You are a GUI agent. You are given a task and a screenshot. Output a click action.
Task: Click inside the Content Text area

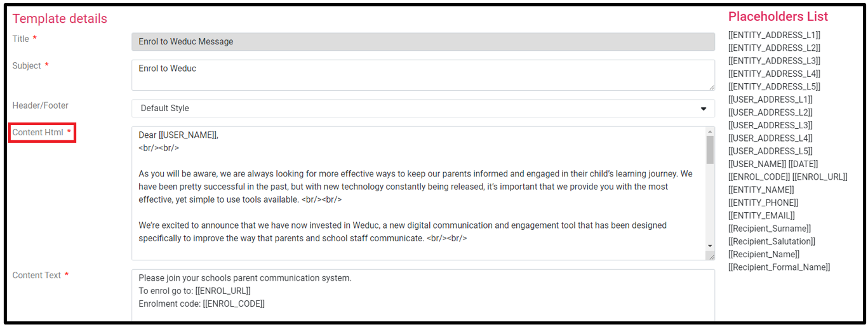(423, 296)
